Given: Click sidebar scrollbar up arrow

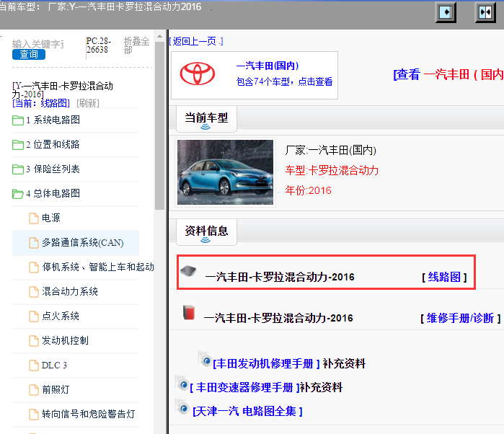Looking at the screenshot, I should 159,36.
